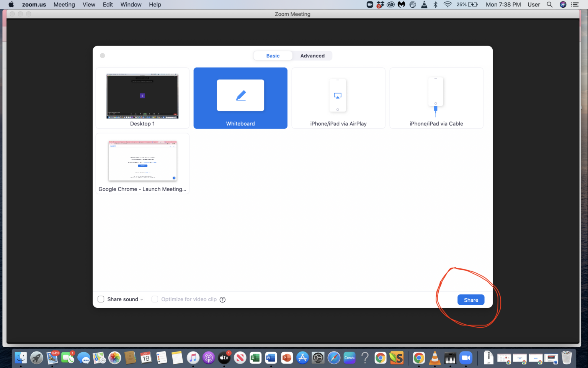This screenshot has width=588, height=368.
Task: Switch to the Basic tab
Action: (273, 56)
